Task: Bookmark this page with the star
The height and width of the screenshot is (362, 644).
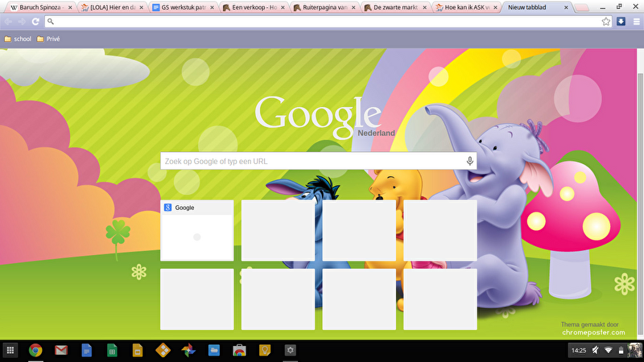Action: (606, 22)
